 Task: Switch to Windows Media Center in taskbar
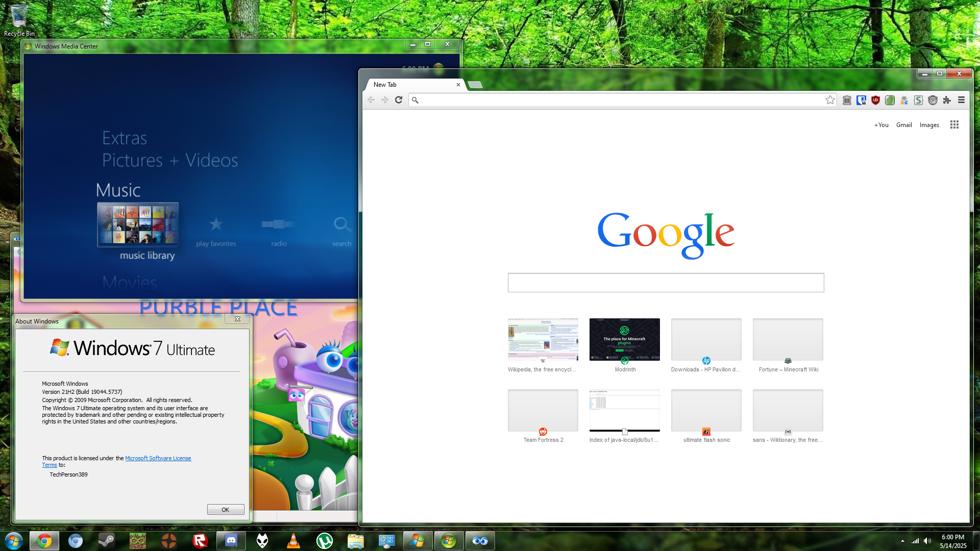point(449,541)
